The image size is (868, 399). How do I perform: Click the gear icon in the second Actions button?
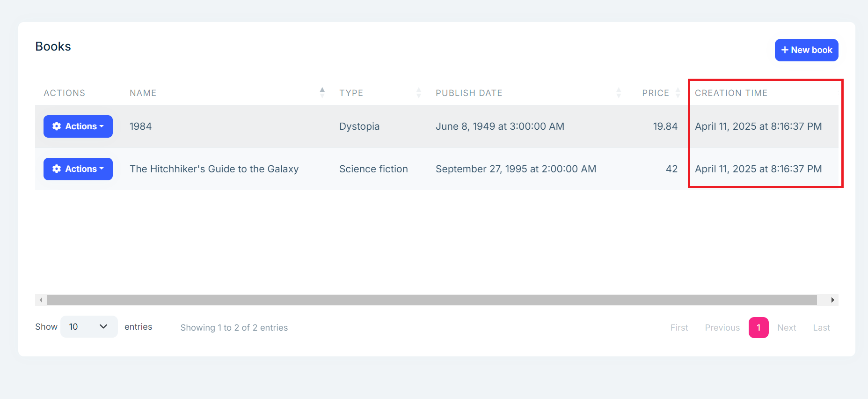click(x=57, y=169)
